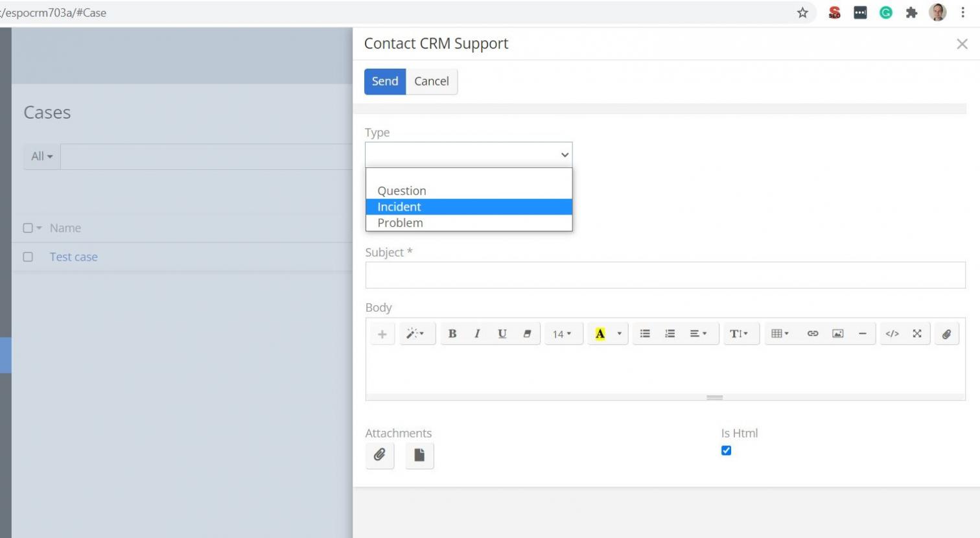Open the table insert dropdown

pos(780,334)
